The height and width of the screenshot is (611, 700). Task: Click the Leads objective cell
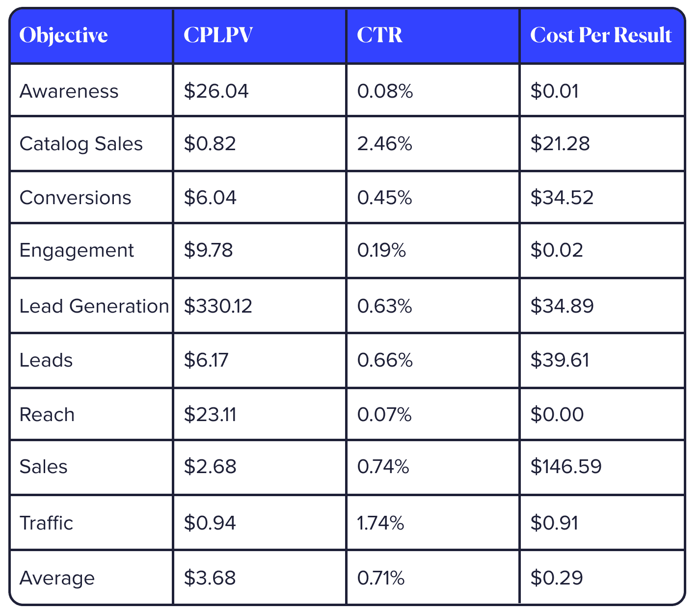[x=46, y=360]
